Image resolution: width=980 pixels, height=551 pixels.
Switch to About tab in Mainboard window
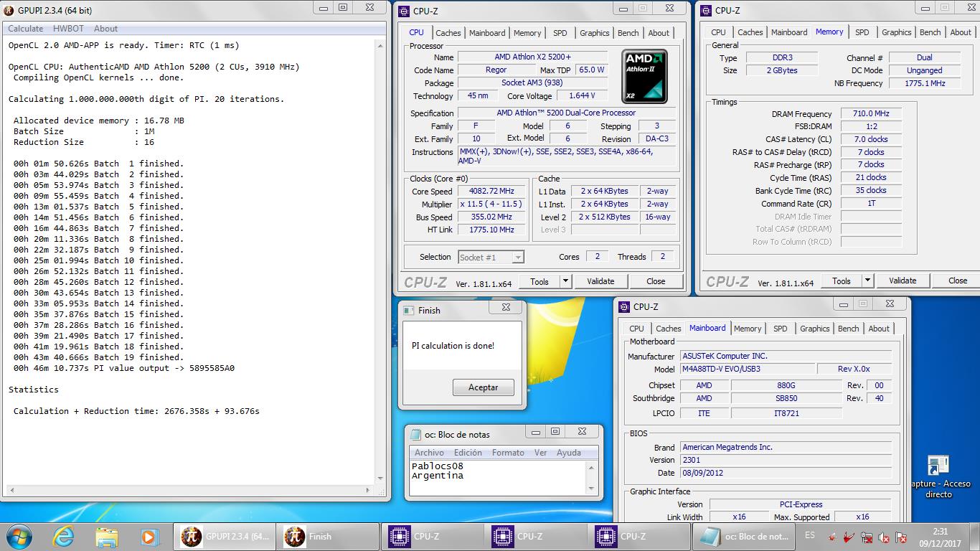[x=879, y=329]
